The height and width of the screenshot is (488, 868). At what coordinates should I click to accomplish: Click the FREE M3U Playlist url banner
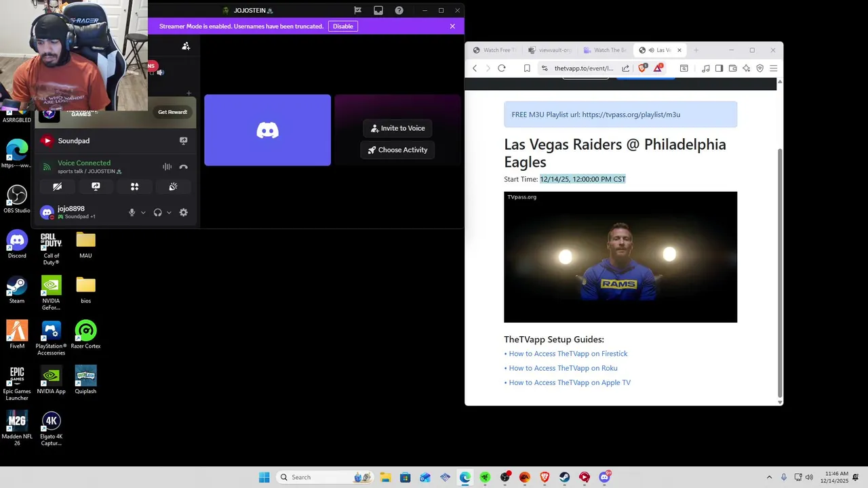pos(620,115)
